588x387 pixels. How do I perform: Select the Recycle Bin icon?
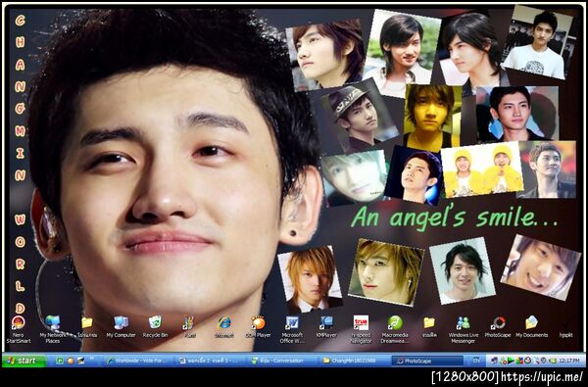pyautogui.click(x=155, y=327)
